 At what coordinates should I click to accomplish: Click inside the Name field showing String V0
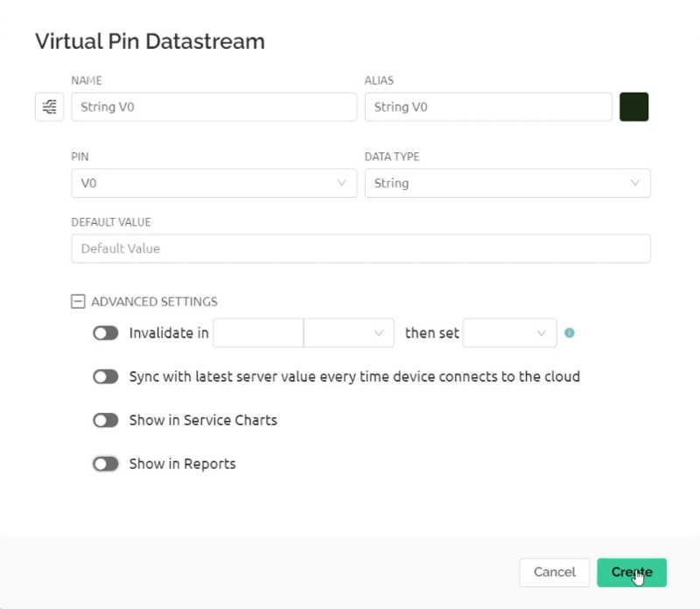click(213, 106)
